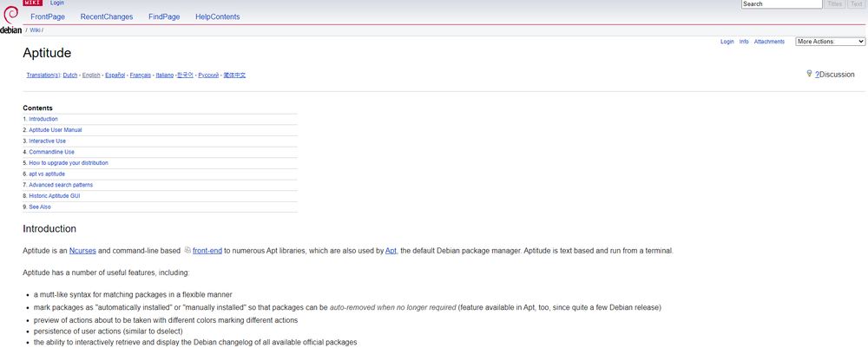Jump to Introduction in Contents
Image resolution: width=868 pixels, height=348 pixels.
point(43,119)
